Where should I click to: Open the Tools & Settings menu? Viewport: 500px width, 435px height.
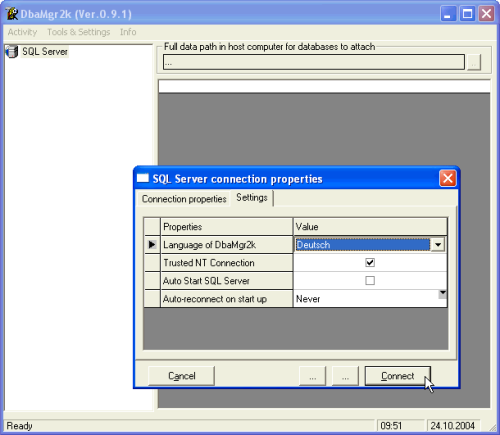coord(78,32)
